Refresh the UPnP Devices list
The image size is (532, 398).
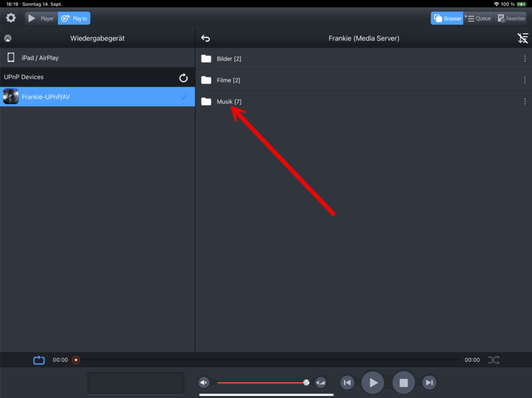[183, 77]
